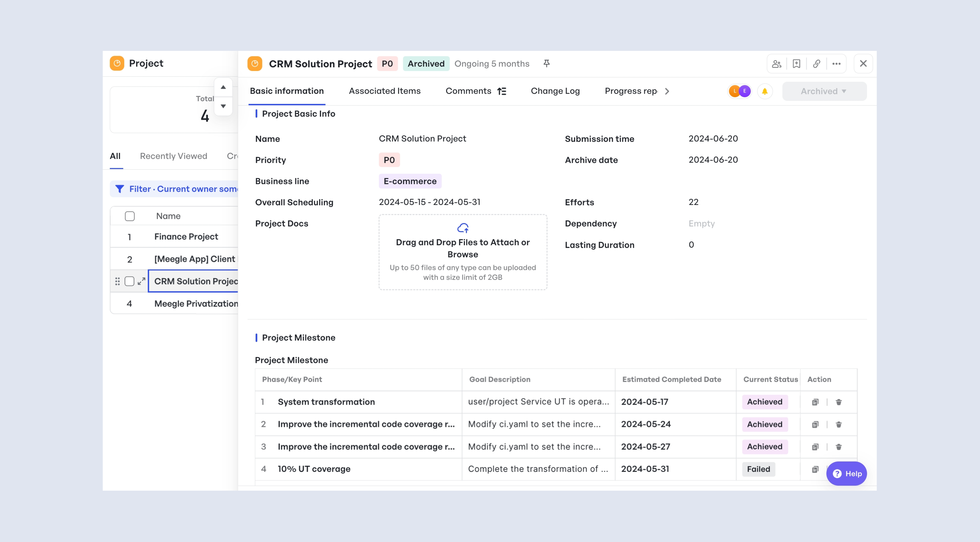
Task: Click the P0 priority field value
Action: [x=389, y=160]
